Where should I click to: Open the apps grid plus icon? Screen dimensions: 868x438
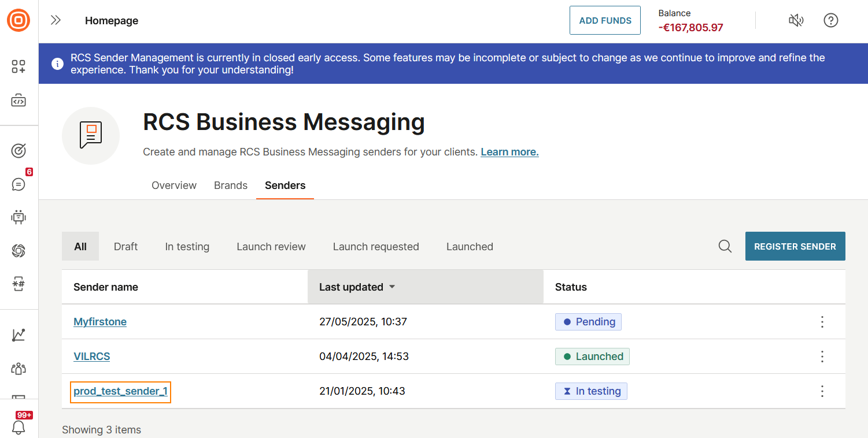tap(19, 66)
